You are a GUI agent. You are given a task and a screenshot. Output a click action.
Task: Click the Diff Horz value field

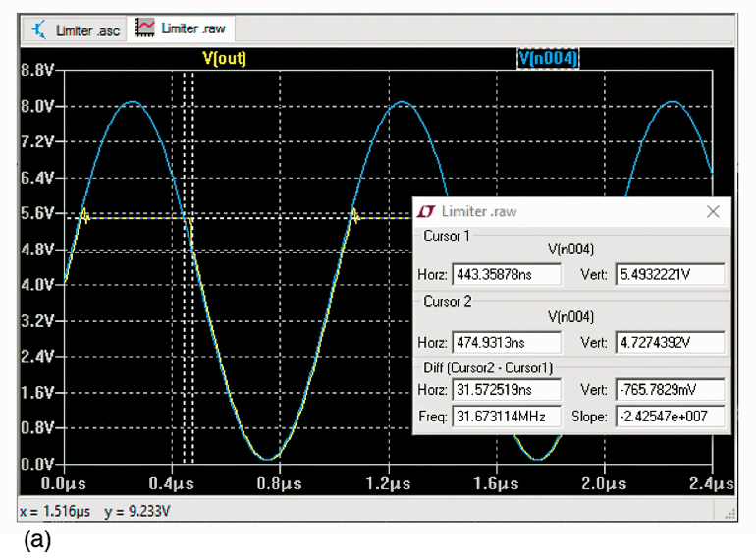click(x=506, y=392)
